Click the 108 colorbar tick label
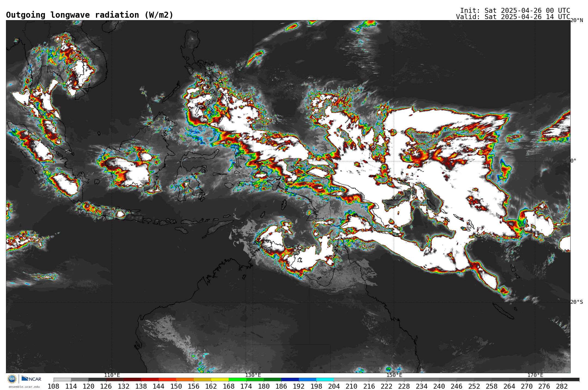Screen dimensions: 588x390 (x=54, y=386)
